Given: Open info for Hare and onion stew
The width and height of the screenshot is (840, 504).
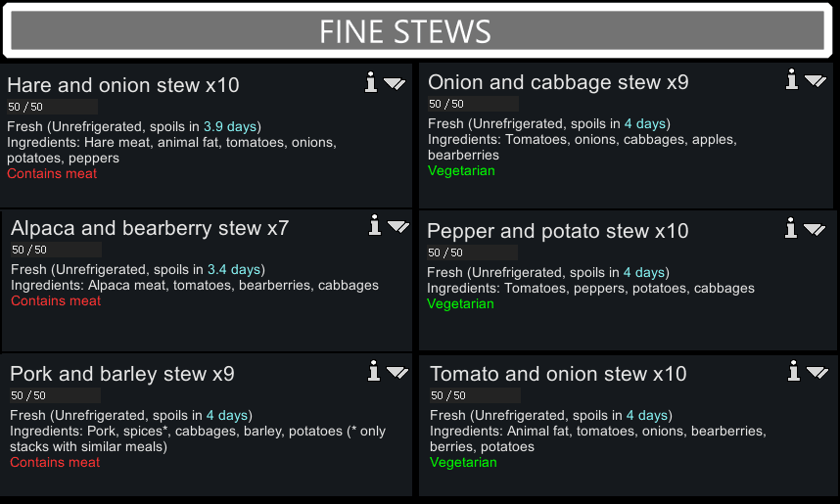Looking at the screenshot, I should (x=371, y=82).
